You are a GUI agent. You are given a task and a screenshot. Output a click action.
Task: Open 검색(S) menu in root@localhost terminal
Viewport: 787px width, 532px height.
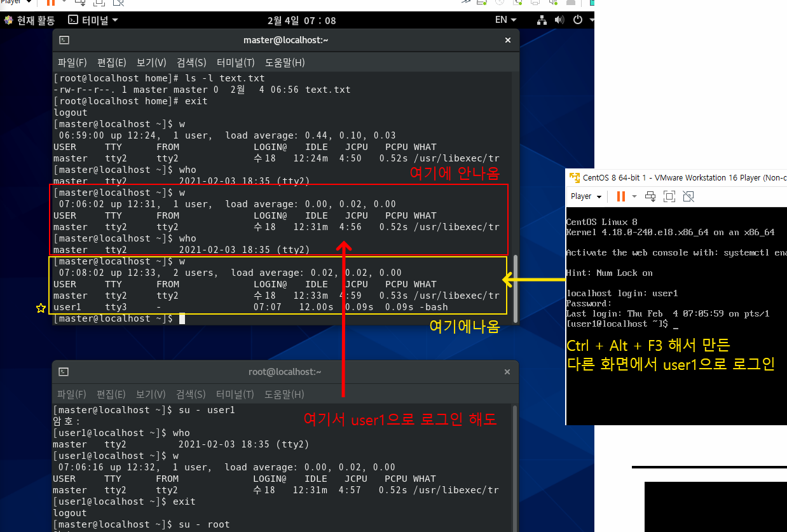tap(191, 394)
